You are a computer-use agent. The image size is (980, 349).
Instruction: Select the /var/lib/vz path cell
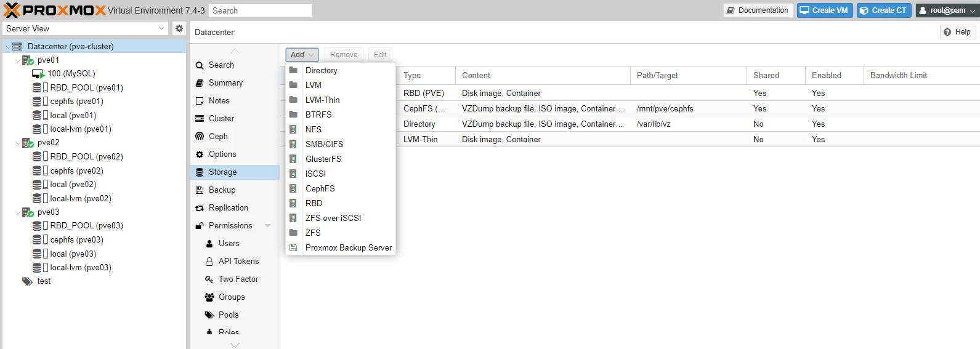point(689,124)
